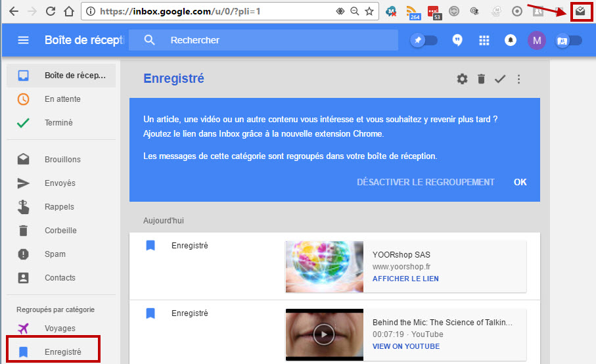Go back with the browser back arrow
Viewport: 596px width, 364px height.
click(14, 11)
